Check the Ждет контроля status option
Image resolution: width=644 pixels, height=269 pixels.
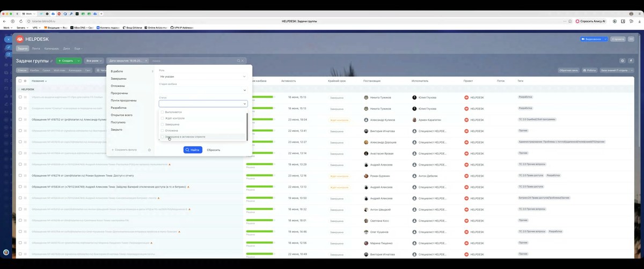[163, 118]
